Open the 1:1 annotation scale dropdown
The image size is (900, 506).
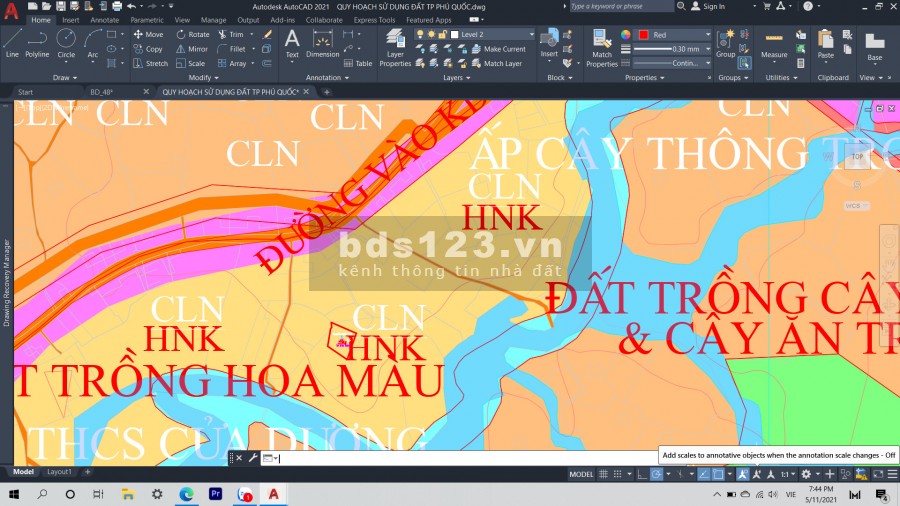788,474
